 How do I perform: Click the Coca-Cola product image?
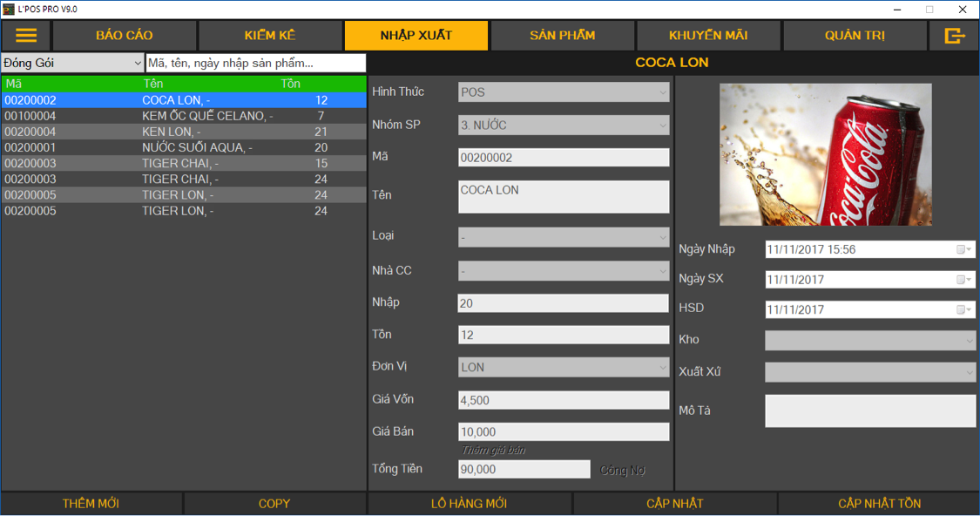[825, 154]
